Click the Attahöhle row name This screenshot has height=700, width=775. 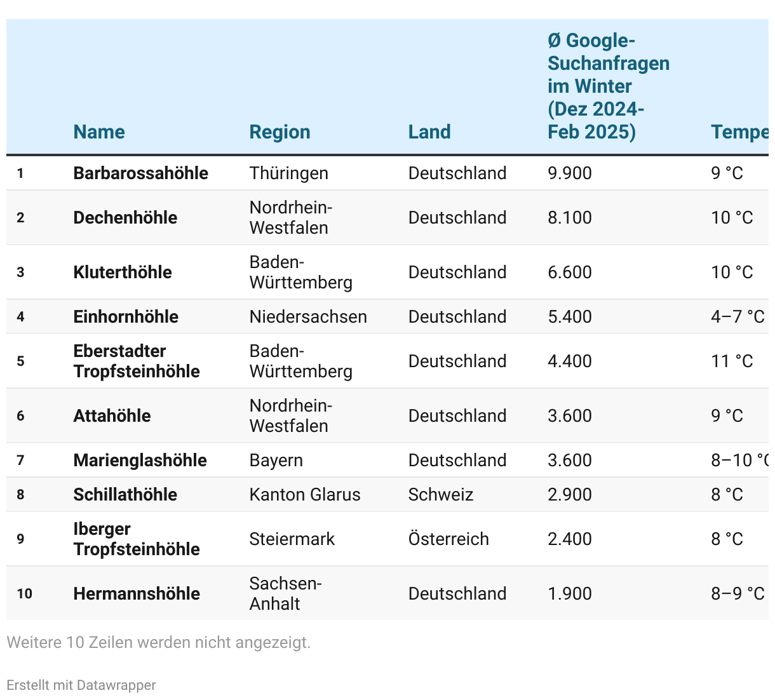click(x=112, y=415)
